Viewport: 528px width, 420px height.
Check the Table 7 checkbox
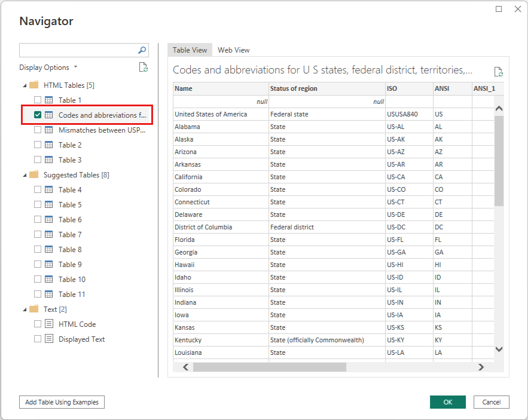click(x=38, y=234)
